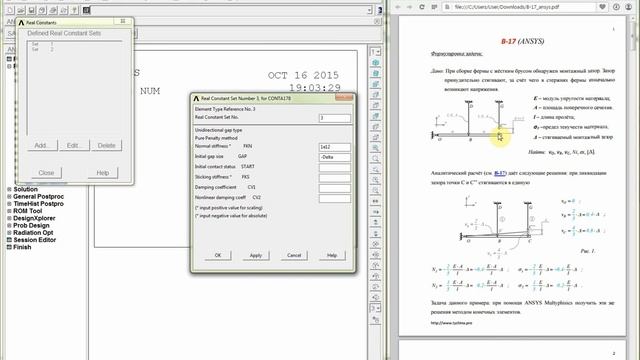Click the ANSYS Help icon in top toolbar

click(74, 10)
